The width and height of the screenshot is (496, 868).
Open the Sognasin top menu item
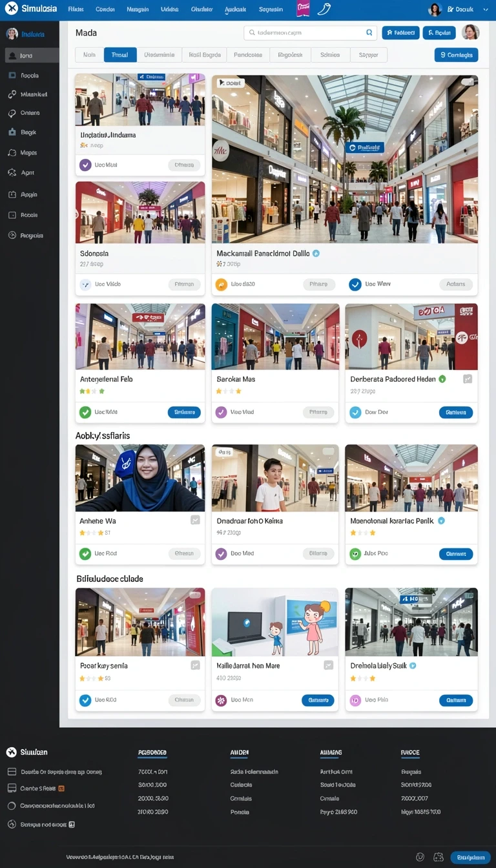(271, 9)
